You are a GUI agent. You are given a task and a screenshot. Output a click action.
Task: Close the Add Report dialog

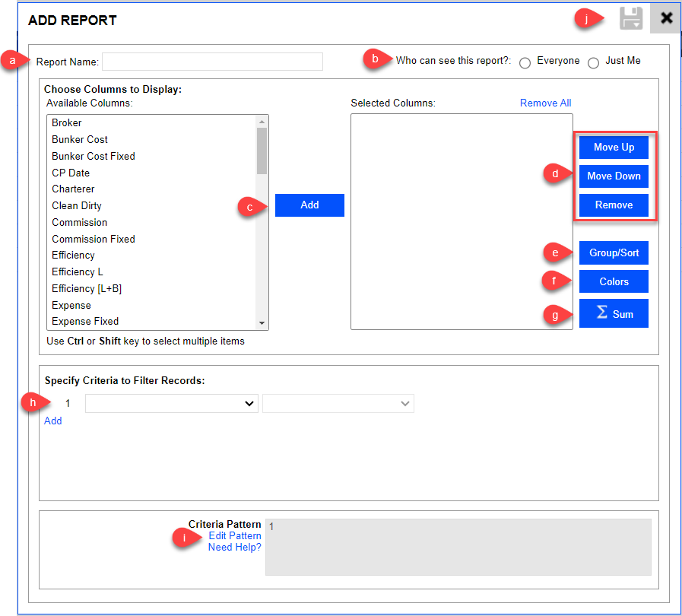(x=666, y=18)
